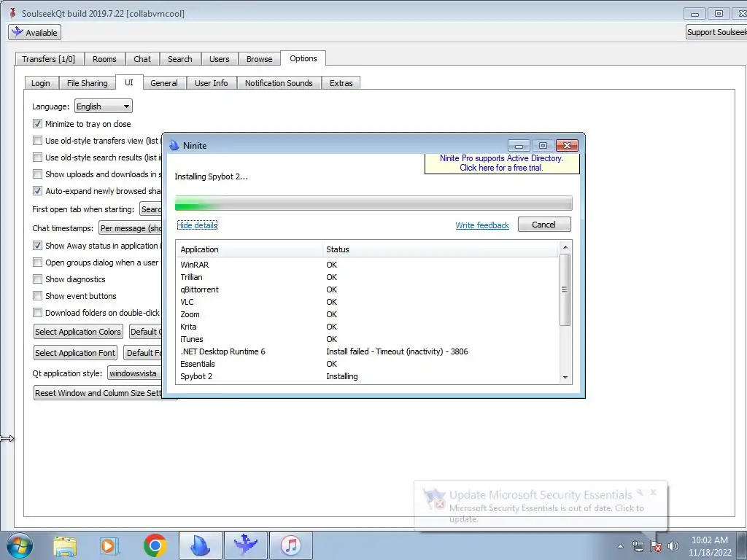Click the list scrollbar up arrow
The image size is (747, 560).
pyautogui.click(x=565, y=246)
